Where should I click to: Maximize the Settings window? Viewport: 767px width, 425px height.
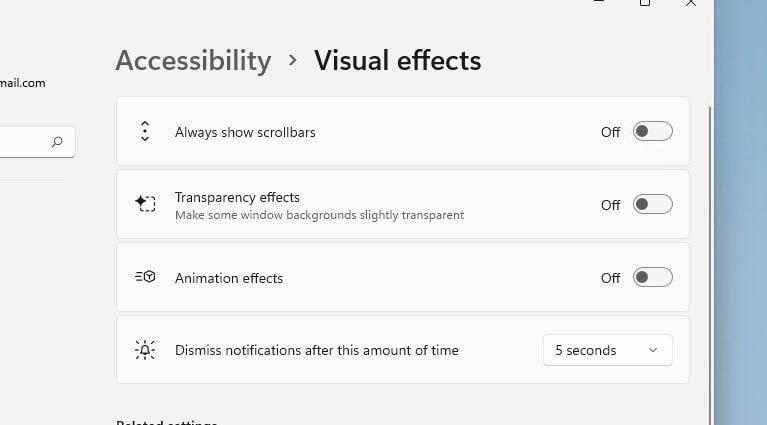tap(645, 3)
